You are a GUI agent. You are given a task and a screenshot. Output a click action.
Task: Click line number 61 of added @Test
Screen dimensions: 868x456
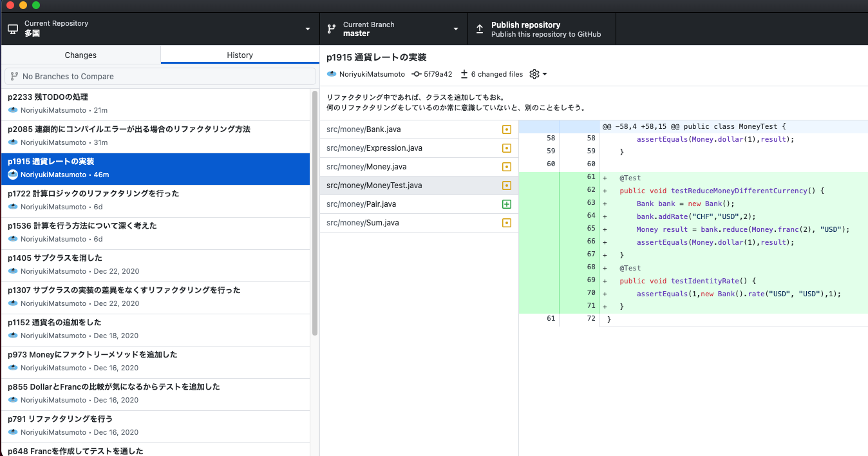click(591, 178)
